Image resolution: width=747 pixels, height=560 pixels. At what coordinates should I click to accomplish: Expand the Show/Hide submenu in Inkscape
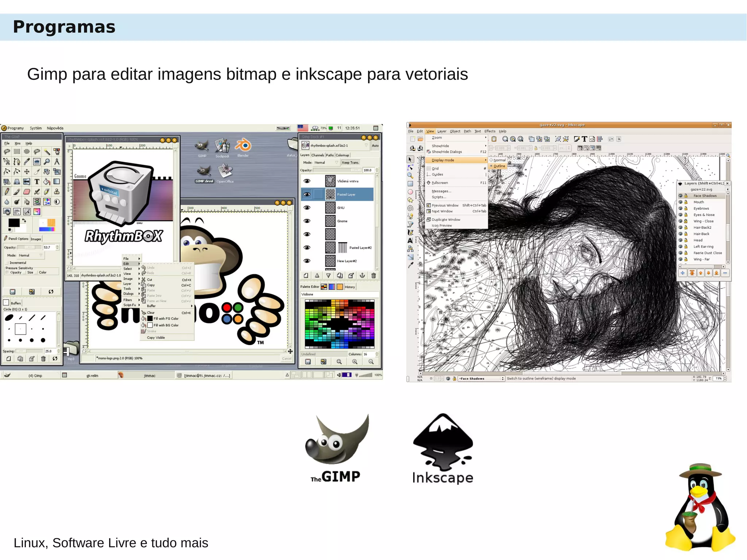click(457, 146)
